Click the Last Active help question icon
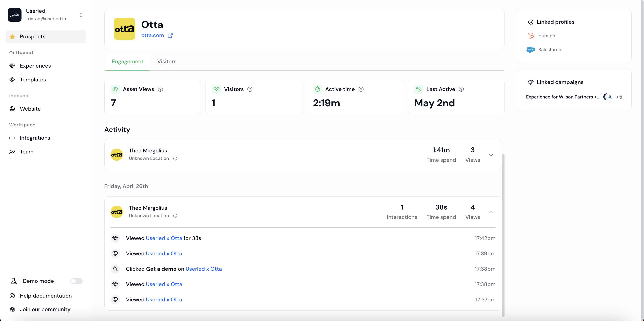This screenshot has width=644, height=321. (x=461, y=89)
